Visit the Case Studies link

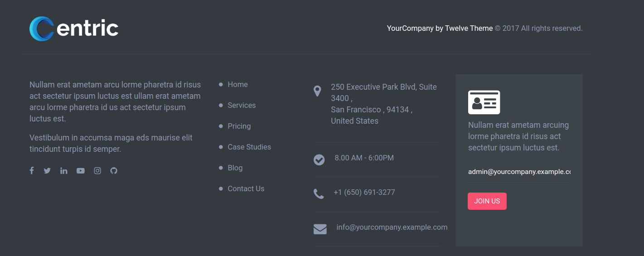pos(249,147)
